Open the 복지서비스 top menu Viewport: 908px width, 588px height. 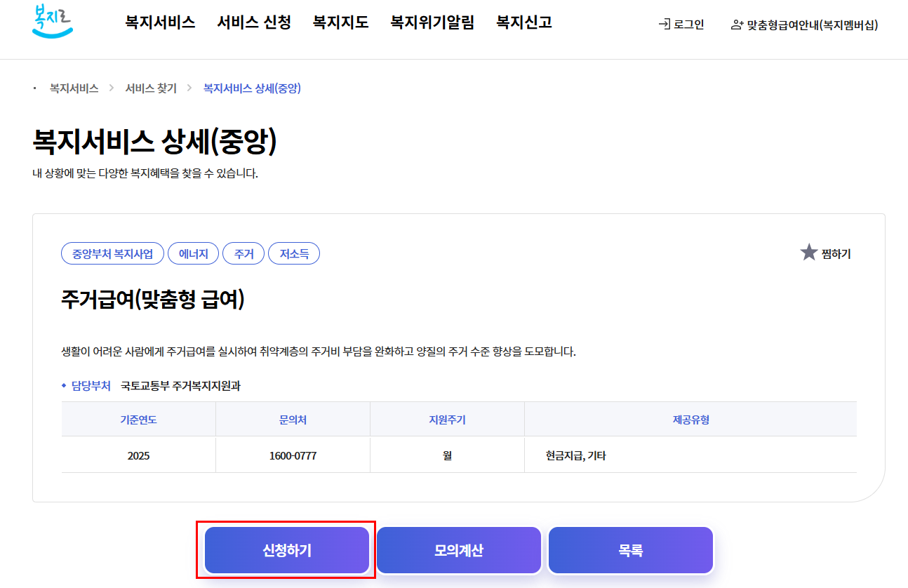(160, 22)
